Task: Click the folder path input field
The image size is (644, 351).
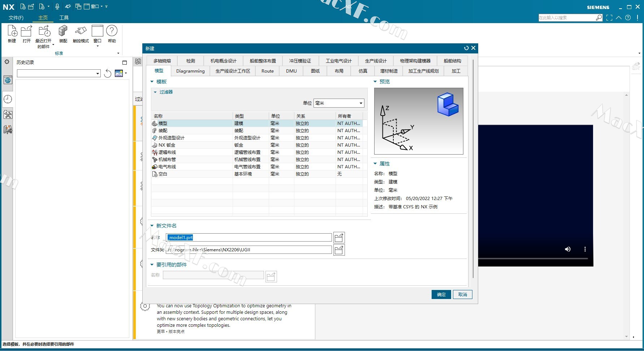Action: click(249, 250)
